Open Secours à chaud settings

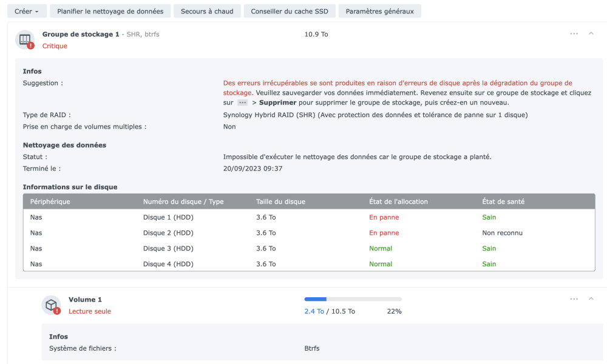(x=207, y=12)
